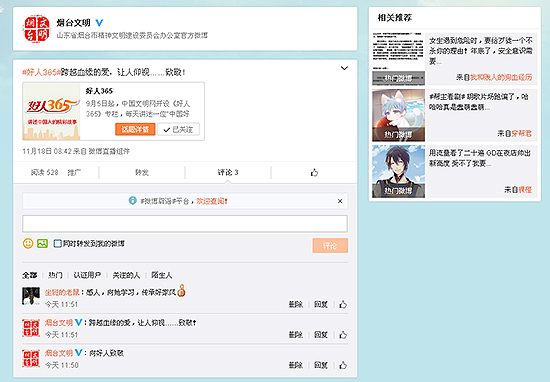This screenshot has width=550, height=382.
Task: Reply to the 跨越血缘的爱 comment
Action: coord(321,335)
